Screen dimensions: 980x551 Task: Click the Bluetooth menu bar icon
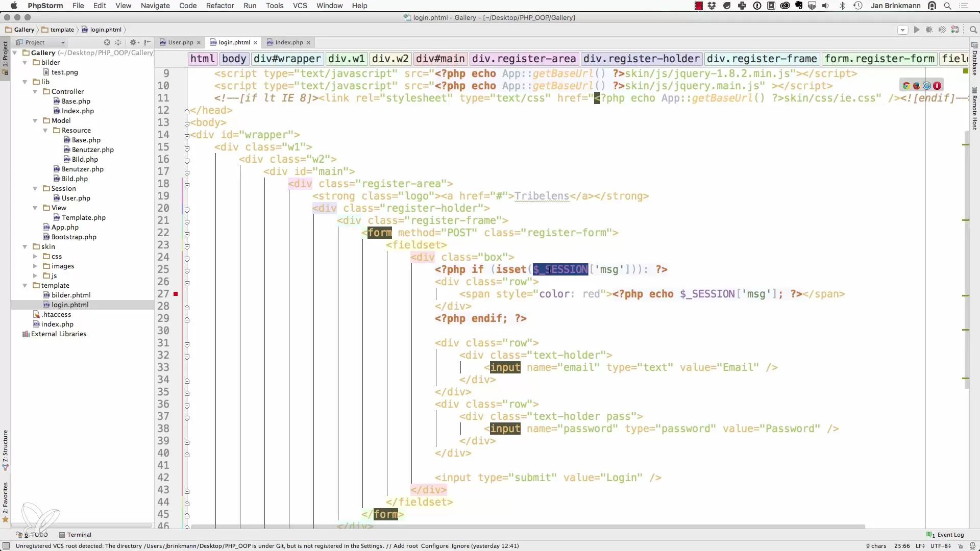[x=843, y=6]
